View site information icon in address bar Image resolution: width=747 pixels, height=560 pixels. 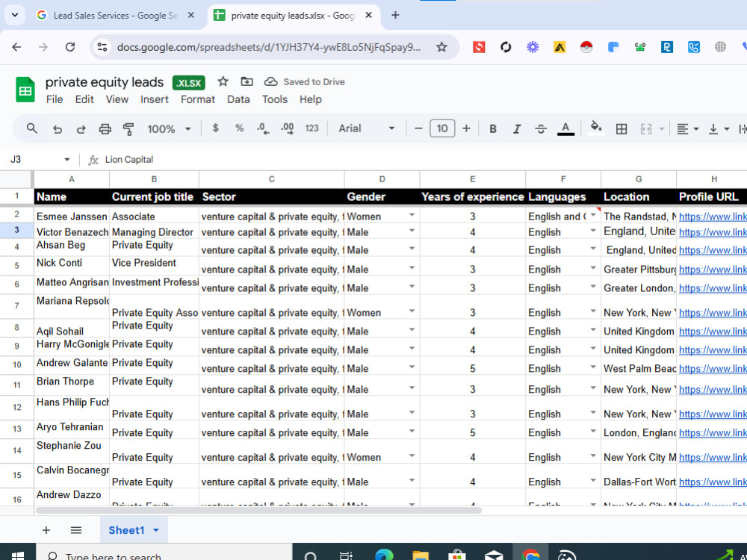coord(102,47)
